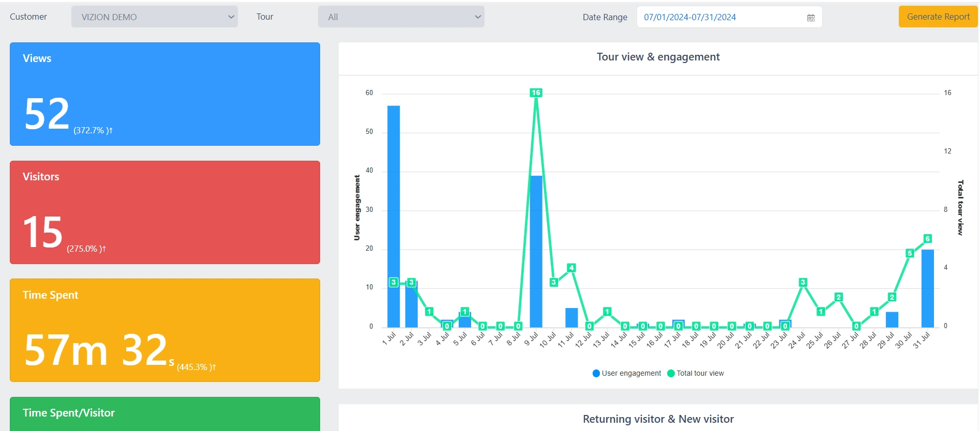Click the Generate Report button
This screenshot has width=980, height=431.
(938, 17)
